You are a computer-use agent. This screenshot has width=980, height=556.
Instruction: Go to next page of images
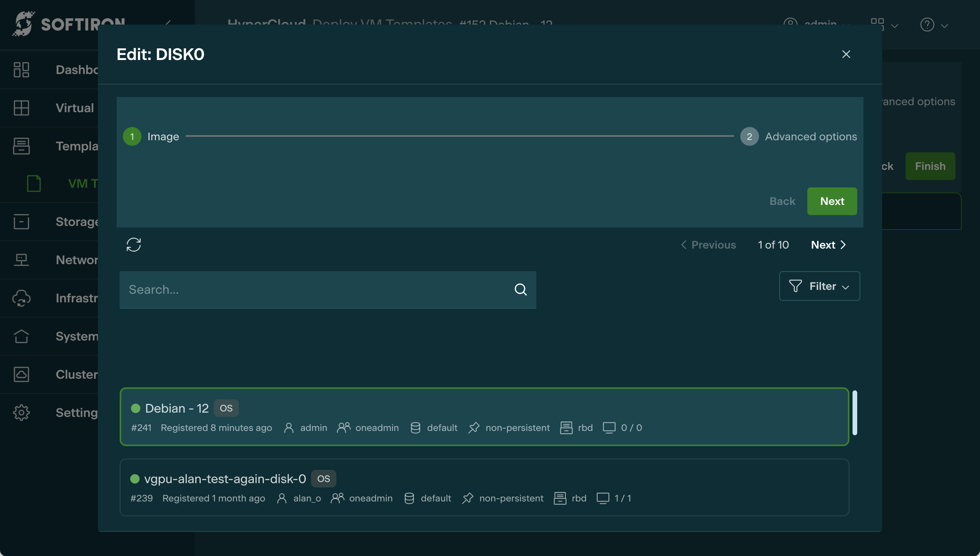(828, 245)
